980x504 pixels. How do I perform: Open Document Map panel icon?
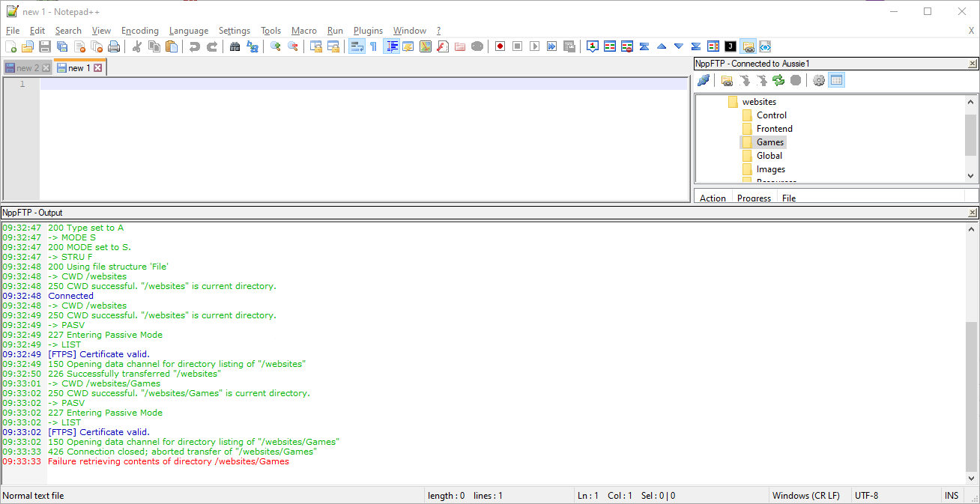pos(426,46)
